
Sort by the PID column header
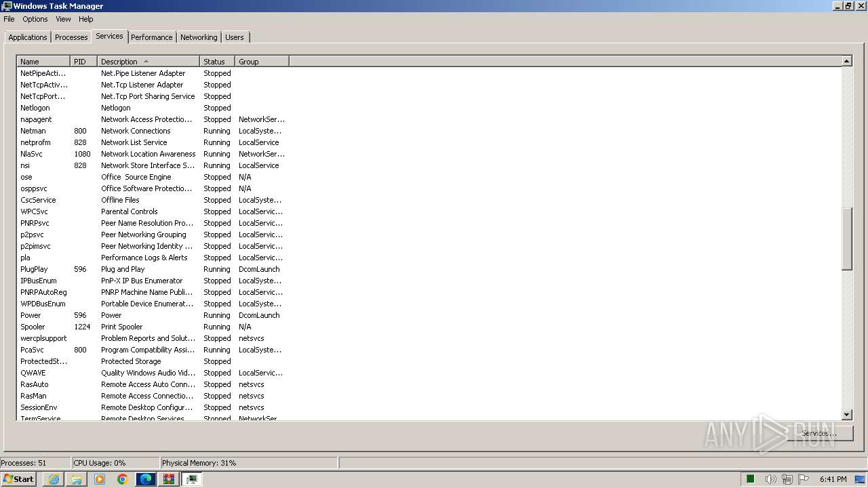tap(83, 62)
